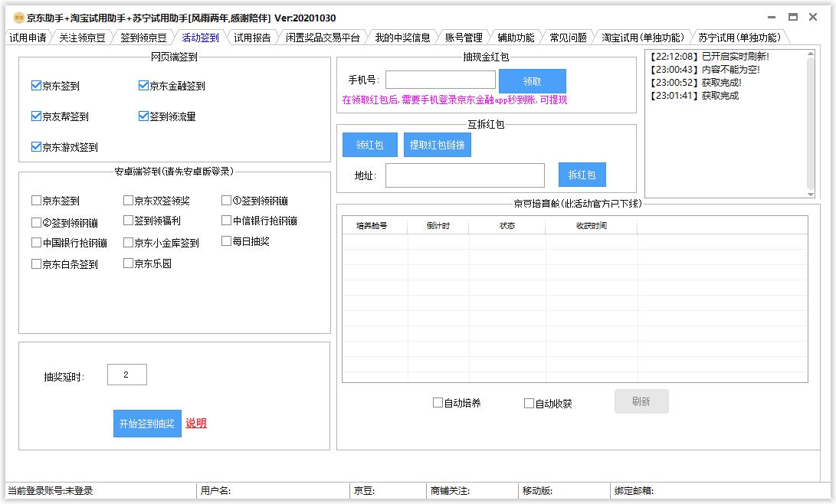The height and width of the screenshot is (504, 836).
Task: Uncheck web 京东签到 checkbox
Action: pos(36,85)
